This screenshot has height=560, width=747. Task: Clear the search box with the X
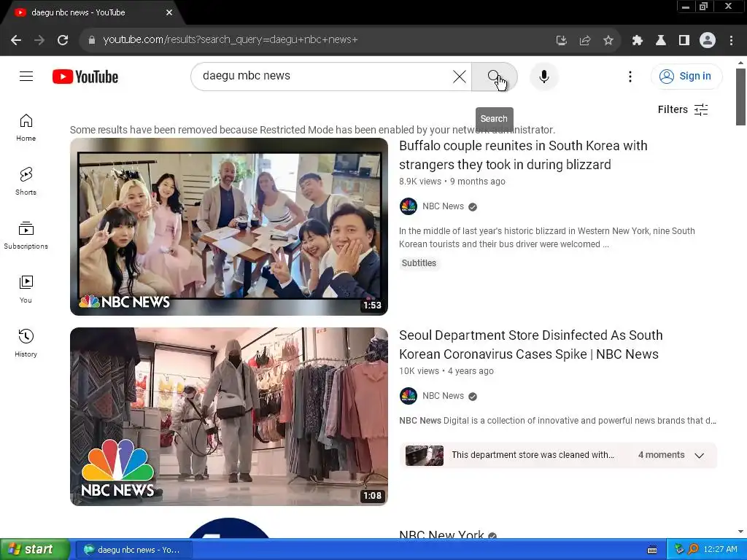pyautogui.click(x=460, y=76)
